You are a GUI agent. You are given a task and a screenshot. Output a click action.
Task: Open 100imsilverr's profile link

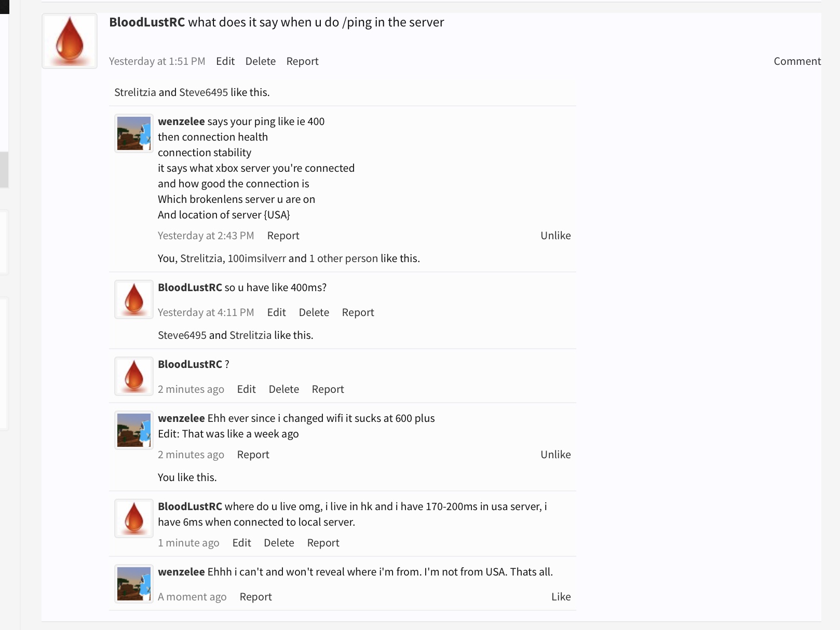pos(256,258)
